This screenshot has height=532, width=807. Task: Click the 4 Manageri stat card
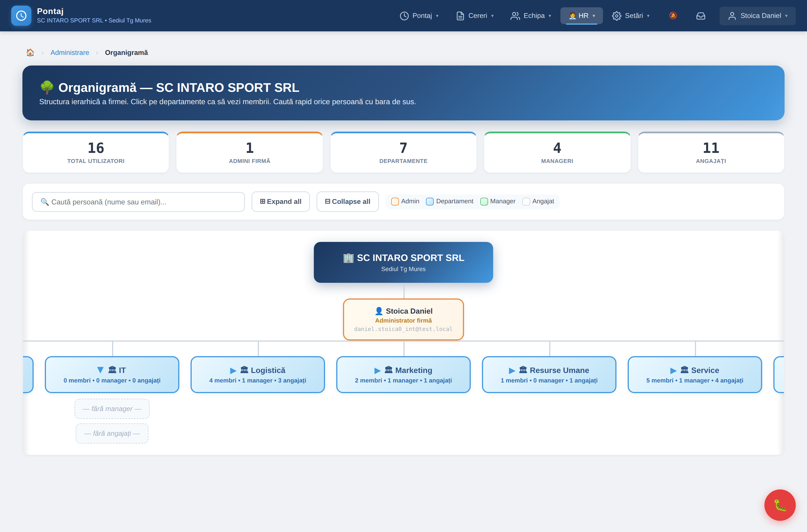(x=557, y=152)
